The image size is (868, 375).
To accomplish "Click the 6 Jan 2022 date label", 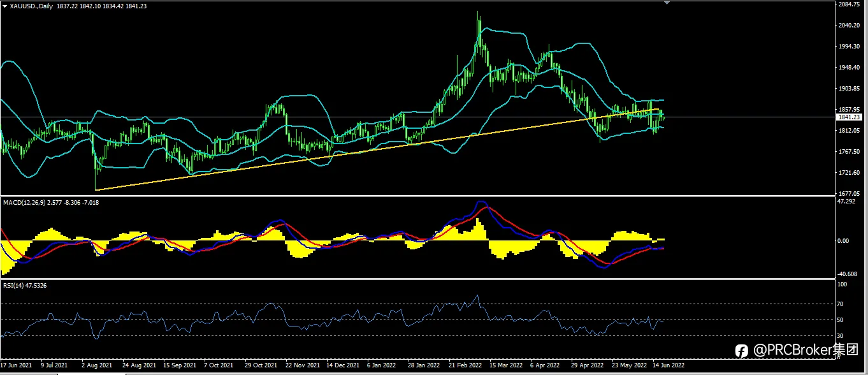I will coord(382,366).
